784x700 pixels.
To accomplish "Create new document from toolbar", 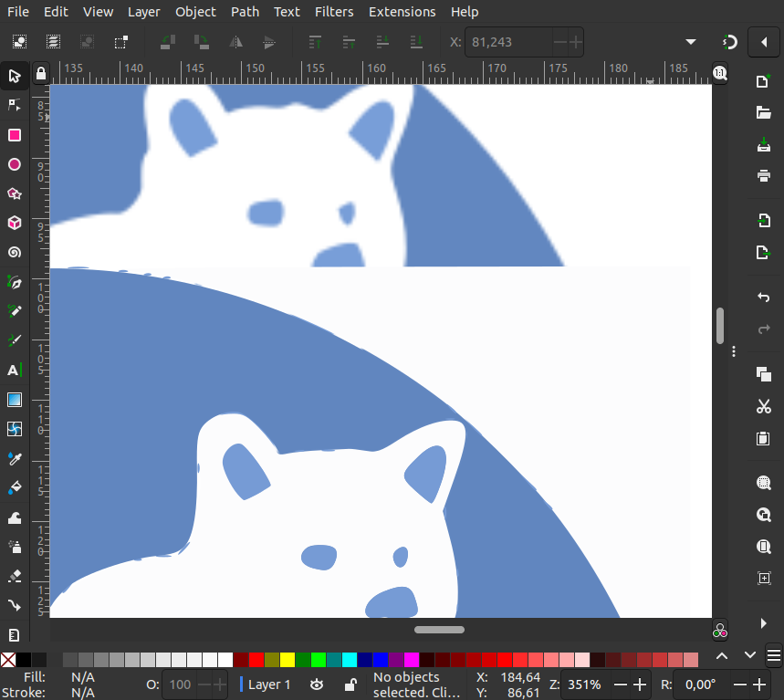I will point(764,81).
